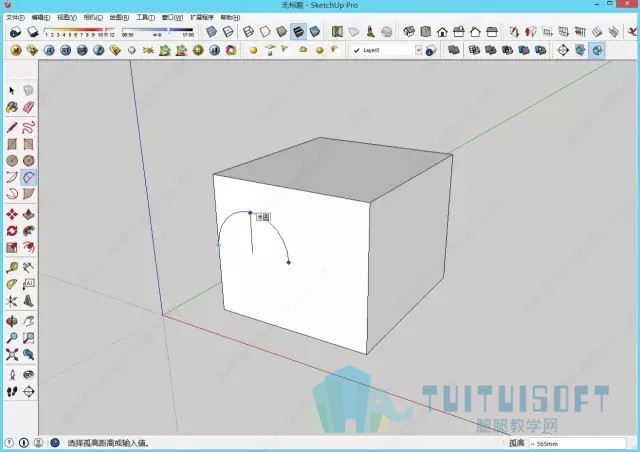The height and width of the screenshot is (452, 640).
Task: Enable Monochrome face style
Action: click(315, 31)
